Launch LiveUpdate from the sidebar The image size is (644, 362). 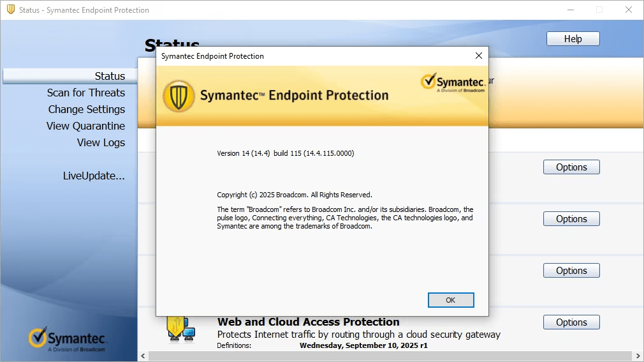tap(94, 176)
